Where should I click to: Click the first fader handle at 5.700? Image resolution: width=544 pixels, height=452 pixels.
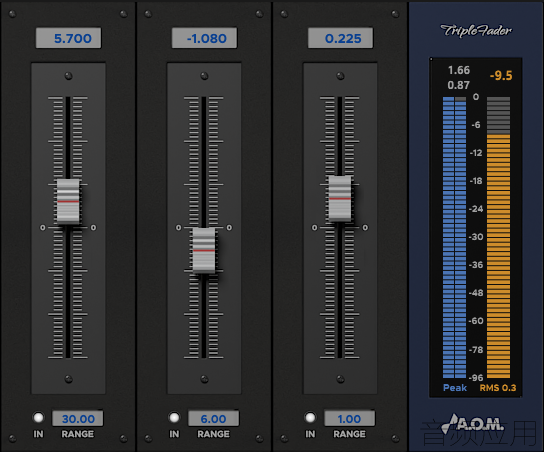pos(68,201)
